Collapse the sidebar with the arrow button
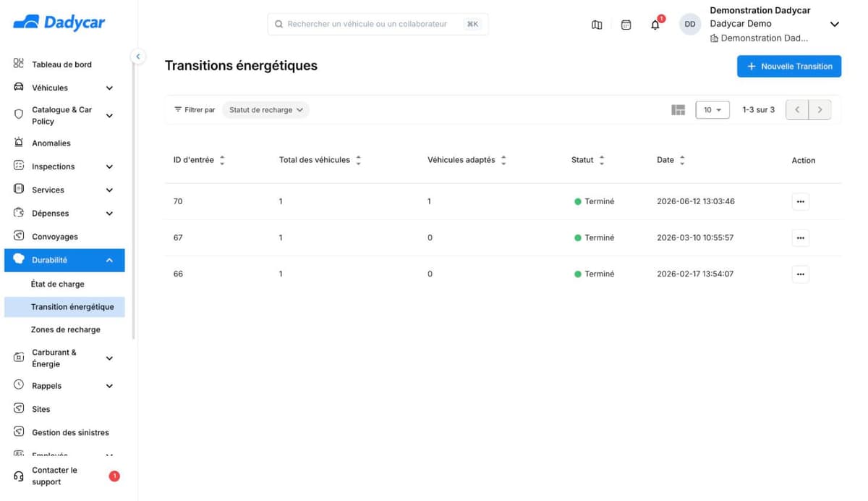 138,56
